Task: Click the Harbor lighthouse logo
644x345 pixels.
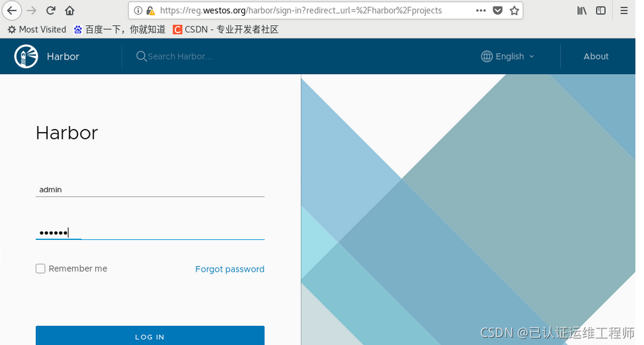Action: point(26,56)
